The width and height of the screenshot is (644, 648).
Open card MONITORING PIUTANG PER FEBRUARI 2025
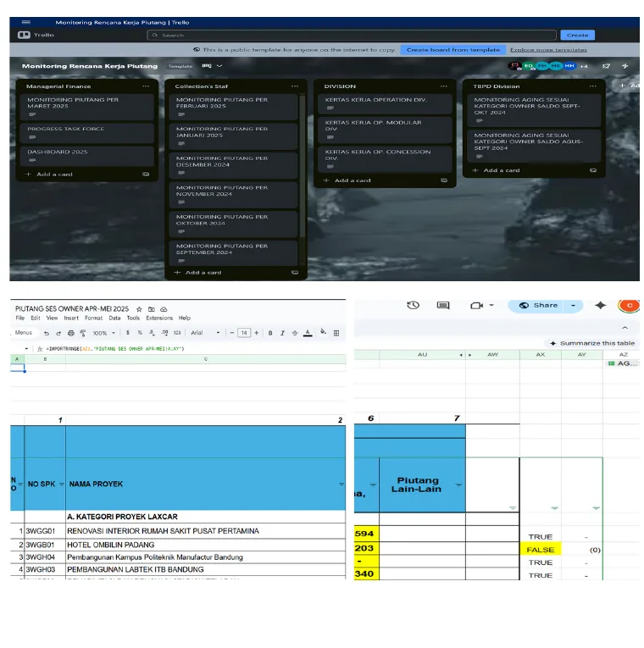coord(233,107)
